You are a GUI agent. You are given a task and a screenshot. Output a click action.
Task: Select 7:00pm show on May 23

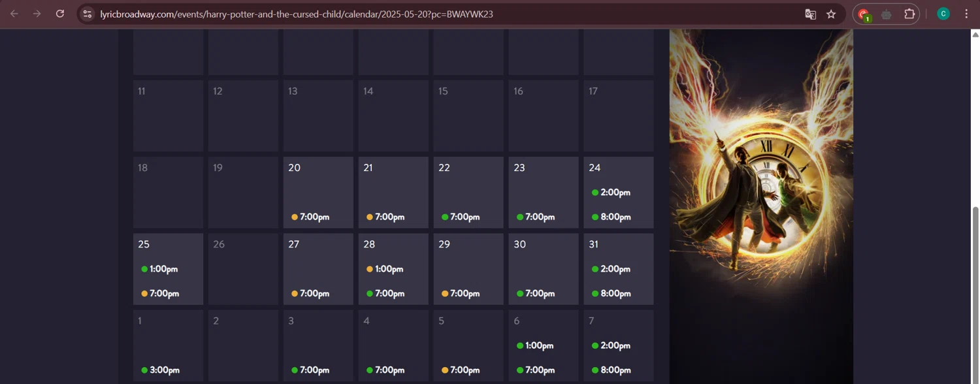tap(536, 217)
